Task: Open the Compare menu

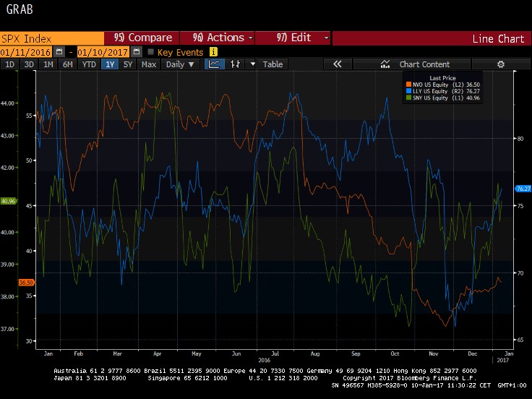Action: pyautogui.click(x=145, y=38)
